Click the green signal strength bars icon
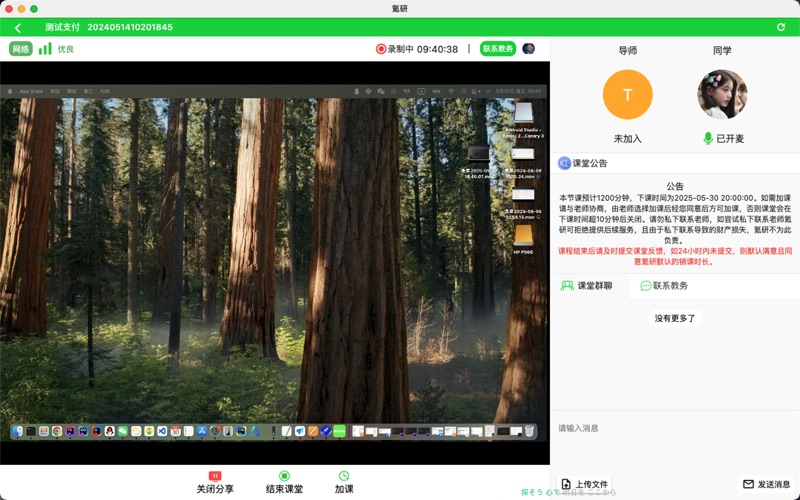 point(45,48)
